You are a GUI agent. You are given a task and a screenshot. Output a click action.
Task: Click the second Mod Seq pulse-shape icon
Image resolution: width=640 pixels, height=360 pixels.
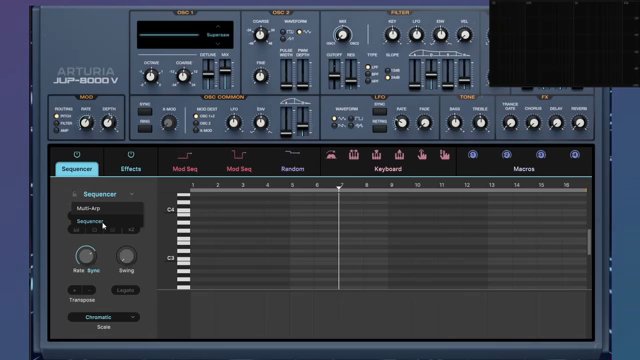click(239, 155)
